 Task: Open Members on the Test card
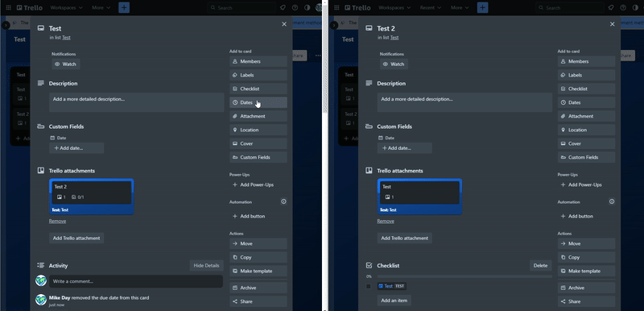point(258,61)
